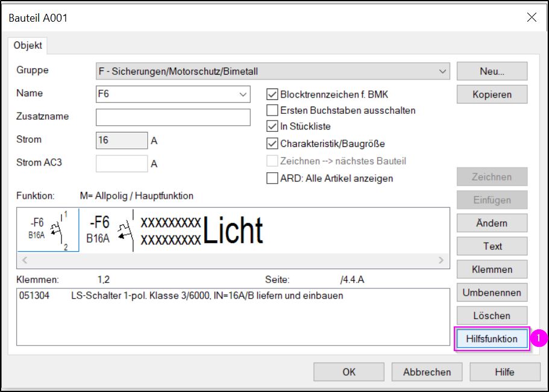
Task: Click the Löschen button
Action: (492, 316)
